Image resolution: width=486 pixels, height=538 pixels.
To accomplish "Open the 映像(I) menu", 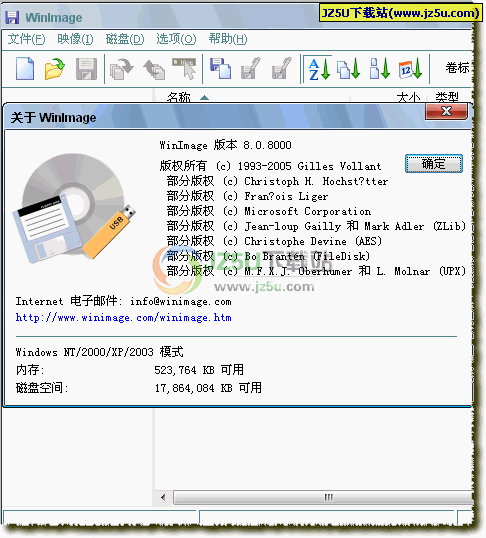I will 75,39.
